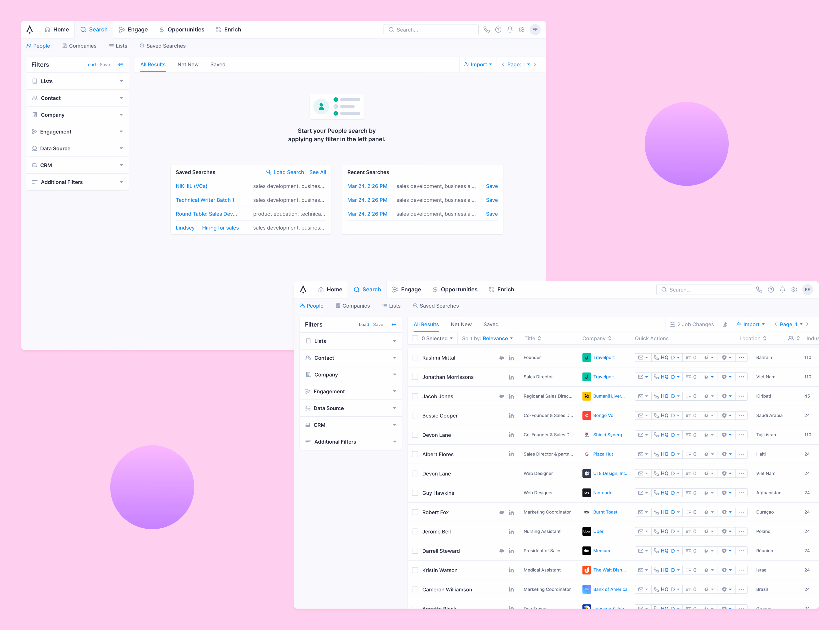840x630 pixels.
Task: Expand Lists filter in front window
Action: 351,341
